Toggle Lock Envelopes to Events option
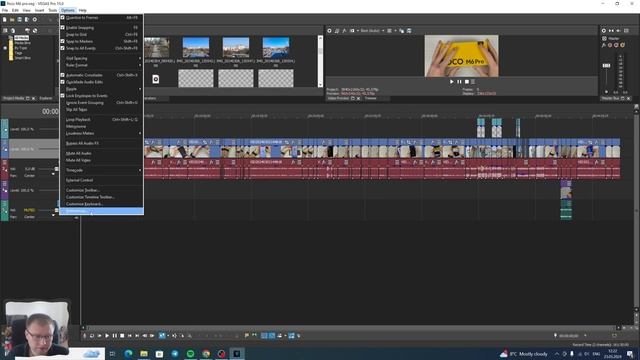Screen dimensions: 640x360 (x=101, y=96)
